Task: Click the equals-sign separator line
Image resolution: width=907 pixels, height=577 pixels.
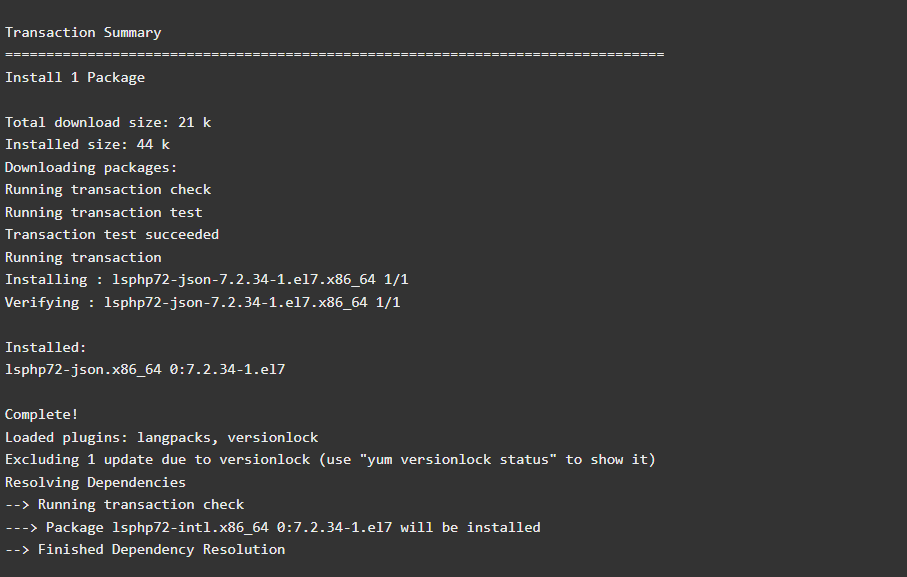Action: (334, 54)
